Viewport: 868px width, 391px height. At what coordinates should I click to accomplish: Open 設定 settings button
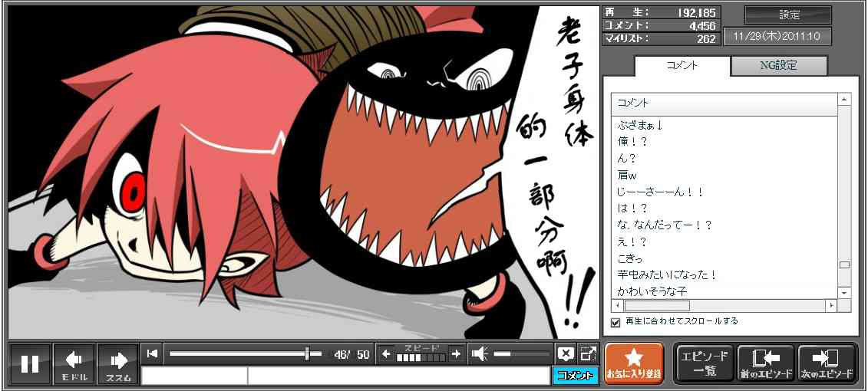click(788, 15)
